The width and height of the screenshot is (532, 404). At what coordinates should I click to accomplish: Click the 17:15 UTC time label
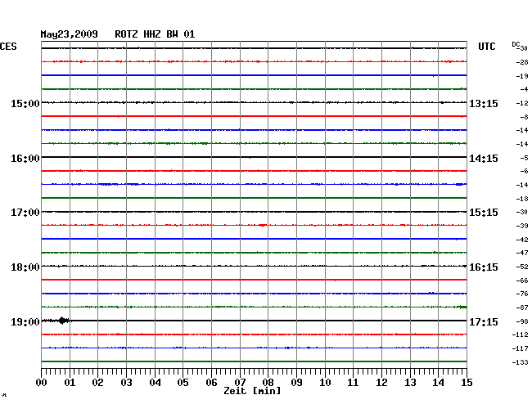click(x=484, y=322)
